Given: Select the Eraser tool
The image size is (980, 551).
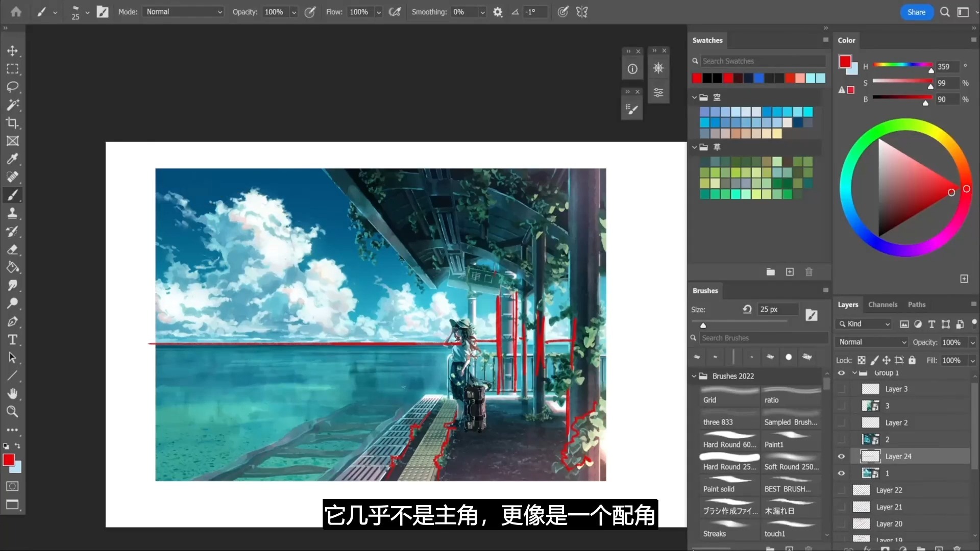Looking at the screenshot, I should tap(12, 249).
